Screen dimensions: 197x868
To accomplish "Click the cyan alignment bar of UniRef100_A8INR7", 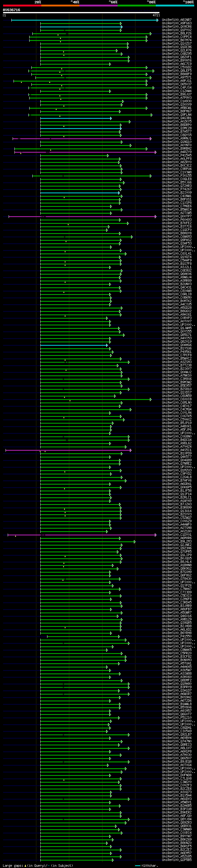I will [85, 20].
